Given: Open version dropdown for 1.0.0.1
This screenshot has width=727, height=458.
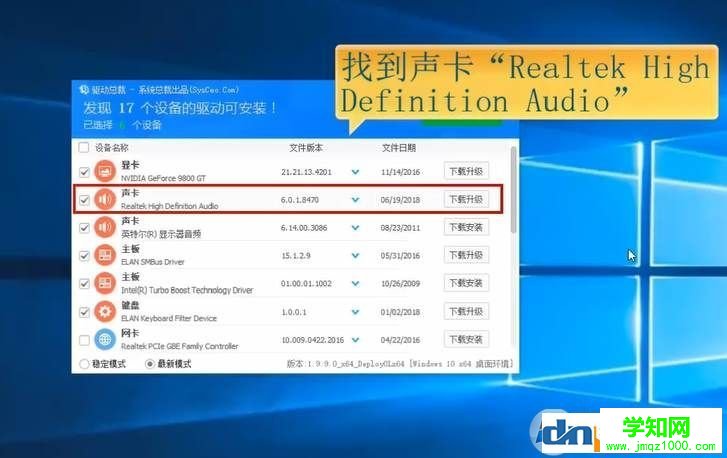Looking at the screenshot, I should click(x=355, y=312).
